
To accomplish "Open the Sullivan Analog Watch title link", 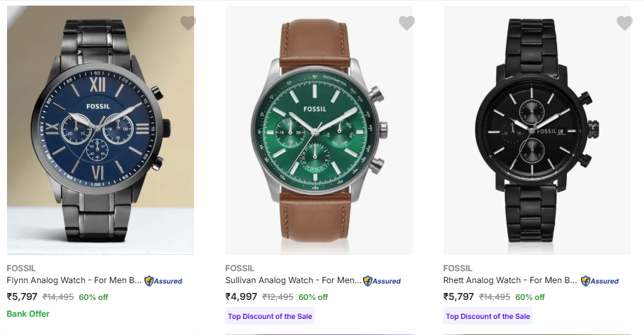I will pyautogui.click(x=293, y=280).
